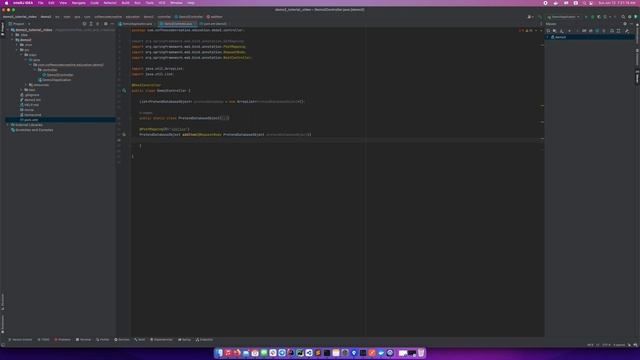Add Maven project plus icon
Image resolution: width=640 pixels, height=360 pixels.
point(569,31)
